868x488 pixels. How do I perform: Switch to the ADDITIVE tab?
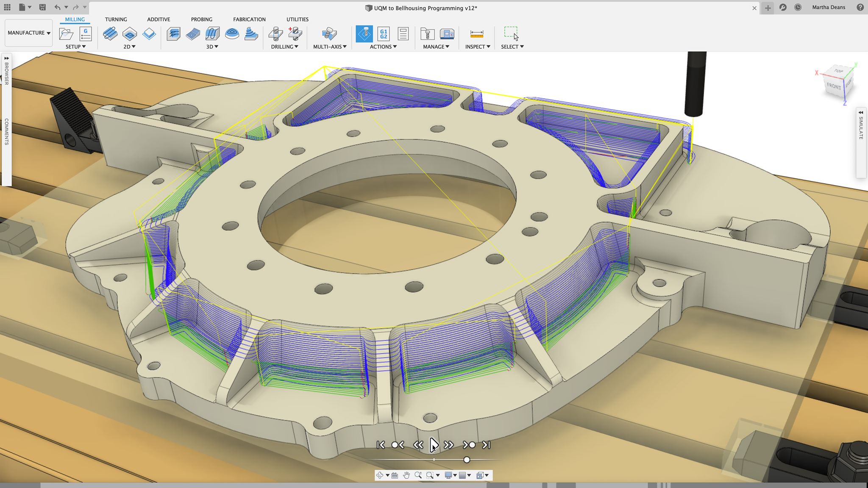[159, 19]
